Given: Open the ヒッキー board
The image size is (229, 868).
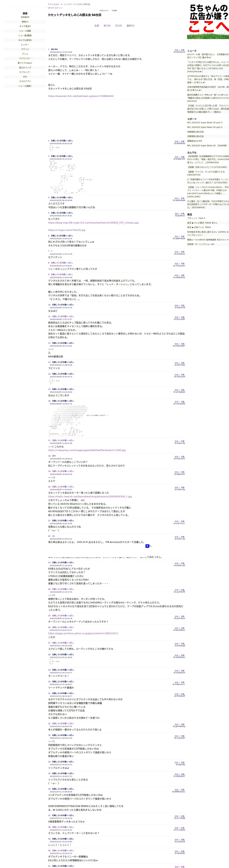Looking at the screenshot, I should tap(25, 44).
